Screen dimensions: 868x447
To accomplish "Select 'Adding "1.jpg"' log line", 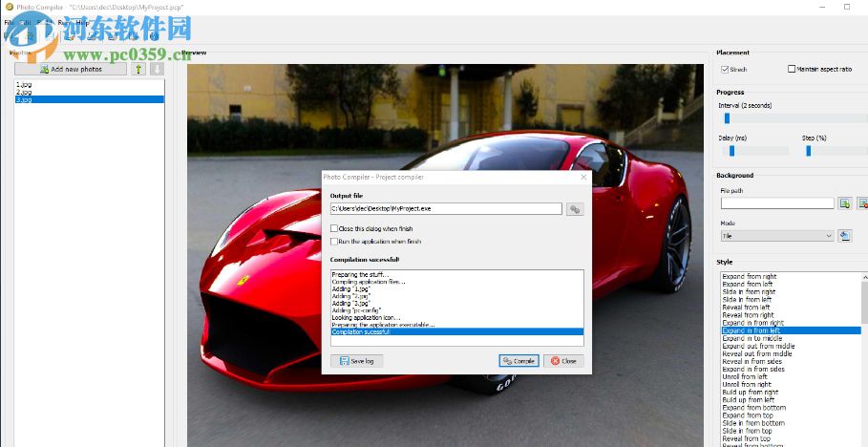I will tap(351, 289).
